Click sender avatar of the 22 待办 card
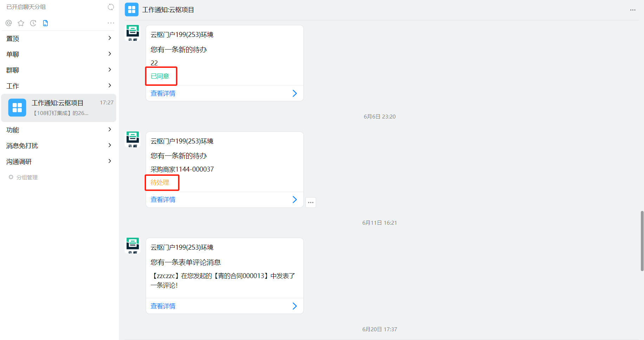 point(133,33)
